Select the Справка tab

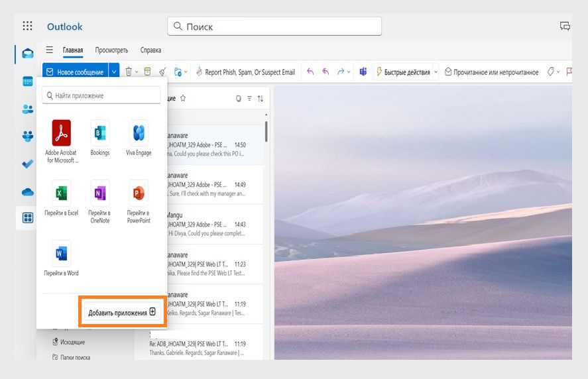coord(150,50)
